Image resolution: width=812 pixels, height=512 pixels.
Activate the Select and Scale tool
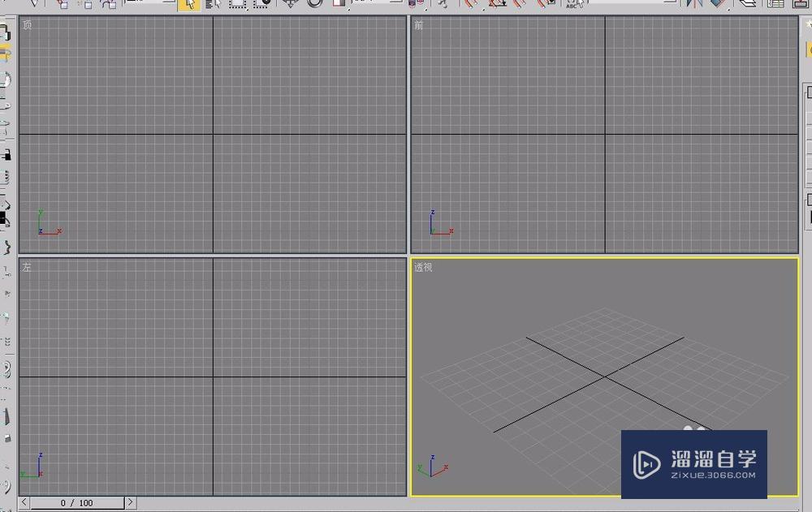pos(339,4)
